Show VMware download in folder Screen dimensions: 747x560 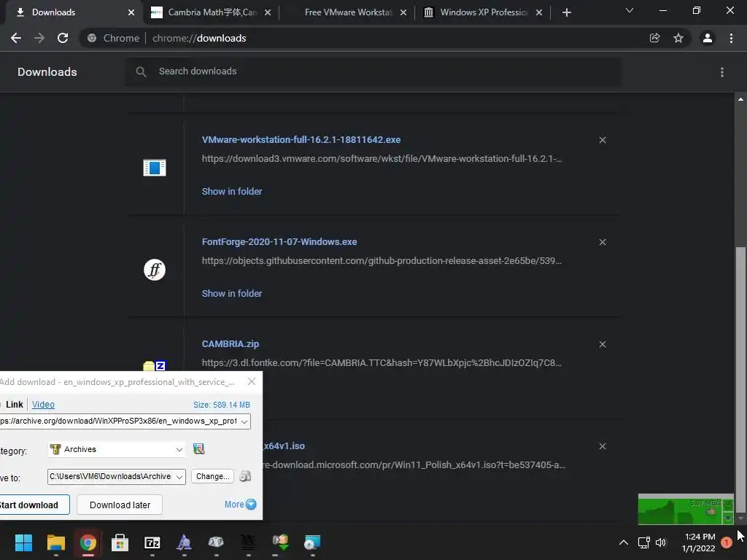pyautogui.click(x=232, y=192)
